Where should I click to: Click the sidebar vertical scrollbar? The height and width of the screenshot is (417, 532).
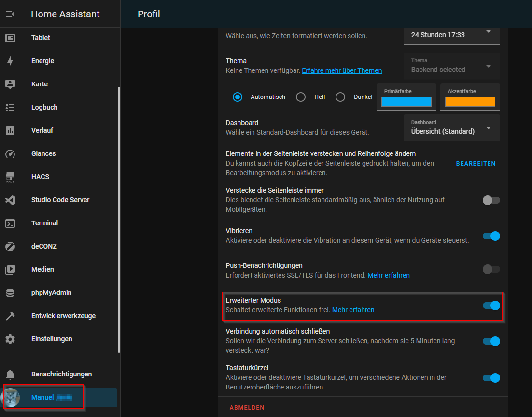[x=119, y=220]
